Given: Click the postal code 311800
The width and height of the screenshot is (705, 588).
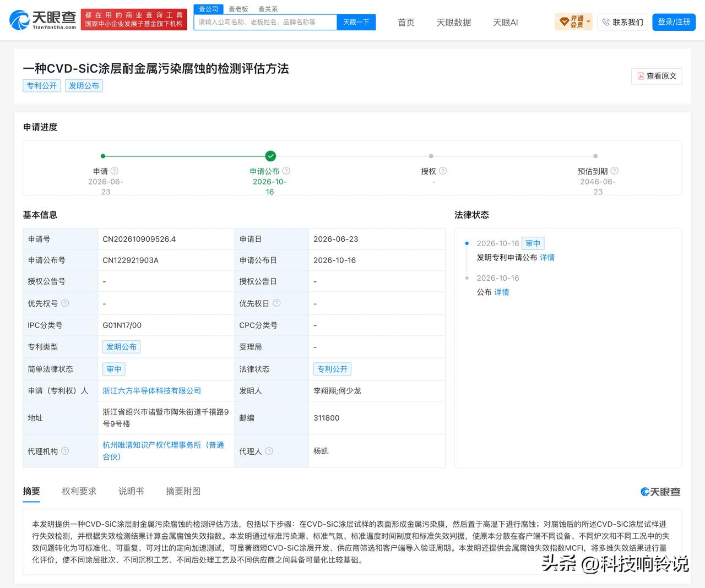Looking at the screenshot, I should (327, 418).
